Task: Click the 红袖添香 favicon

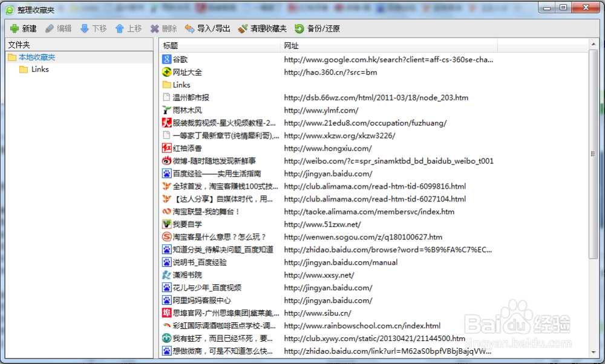Action: pos(167,148)
